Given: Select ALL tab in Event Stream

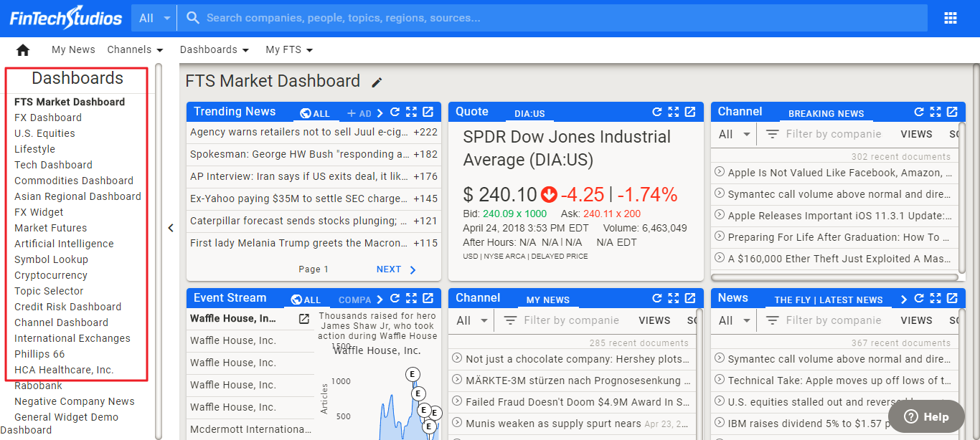Looking at the screenshot, I should (306, 300).
